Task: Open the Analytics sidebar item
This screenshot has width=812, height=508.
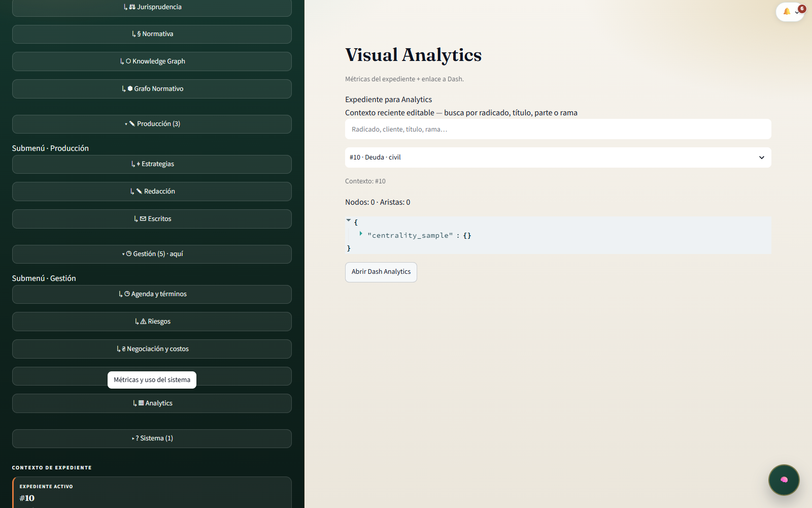Action: click(x=152, y=403)
